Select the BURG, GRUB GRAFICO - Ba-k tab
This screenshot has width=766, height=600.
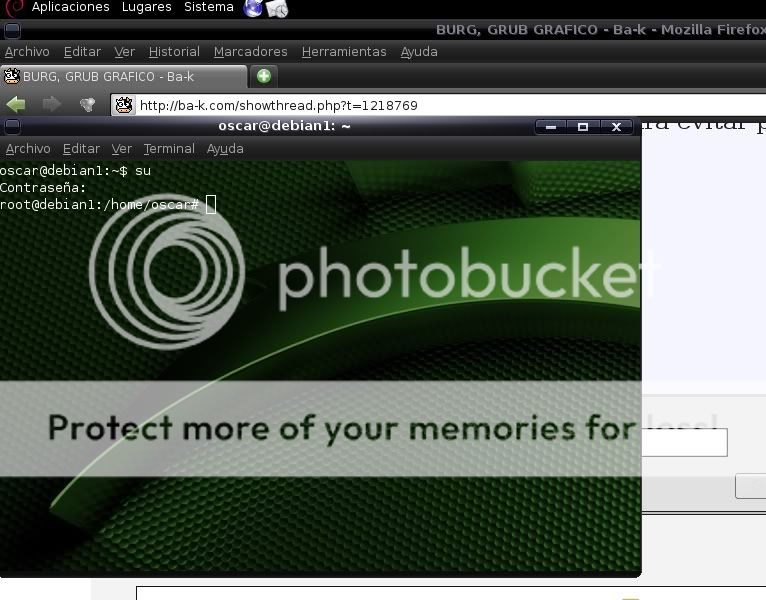[124, 77]
